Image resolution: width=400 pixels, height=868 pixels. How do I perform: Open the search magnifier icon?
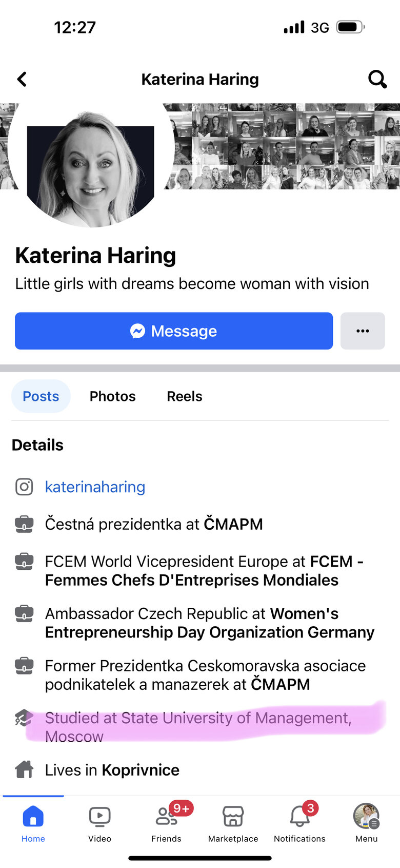click(x=377, y=79)
